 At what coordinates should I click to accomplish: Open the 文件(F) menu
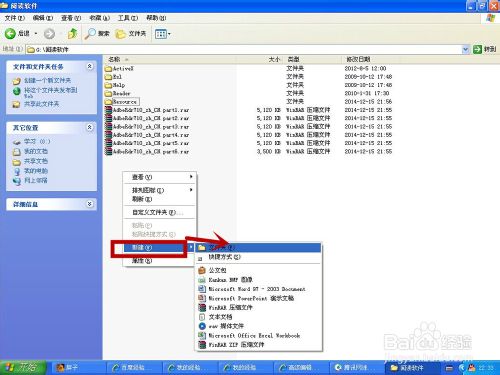(15, 18)
